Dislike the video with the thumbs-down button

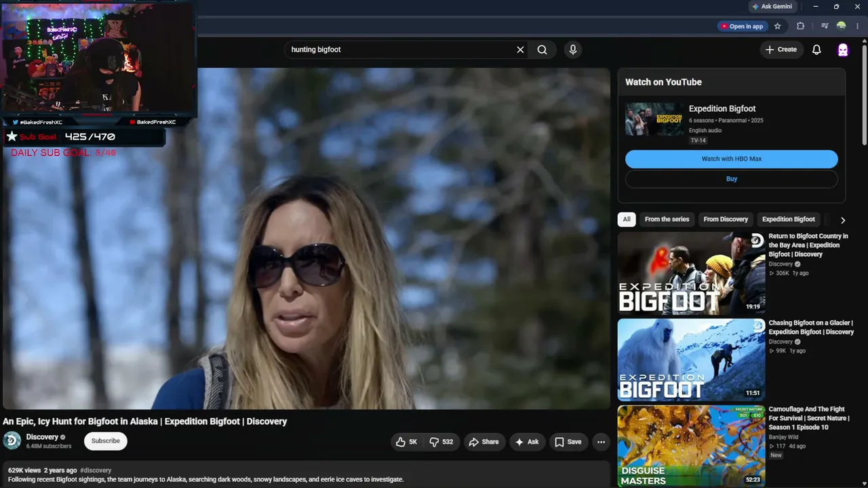coord(441,442)
